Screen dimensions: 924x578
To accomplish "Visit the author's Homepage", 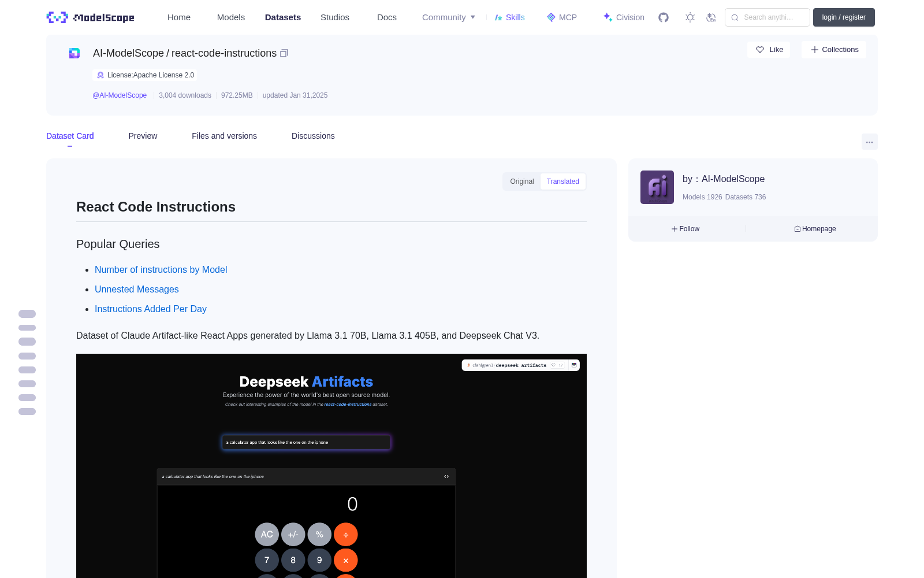I will tap(815, 229).
